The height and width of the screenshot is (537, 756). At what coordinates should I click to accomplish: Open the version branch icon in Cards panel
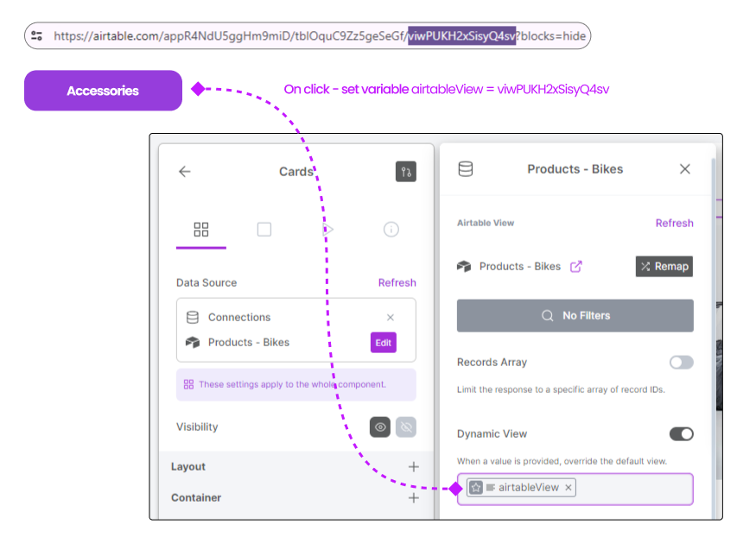click(406, 172)
